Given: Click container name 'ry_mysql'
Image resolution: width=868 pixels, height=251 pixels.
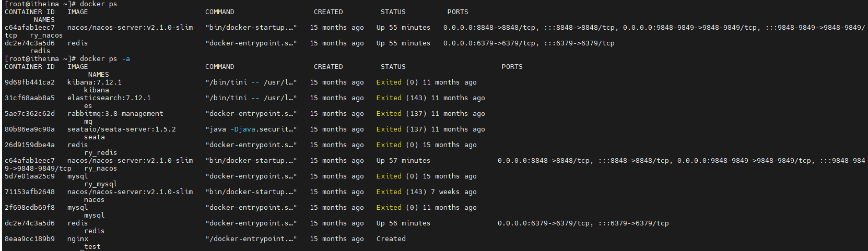Looking at the screenshot, I should coord(101,184).
